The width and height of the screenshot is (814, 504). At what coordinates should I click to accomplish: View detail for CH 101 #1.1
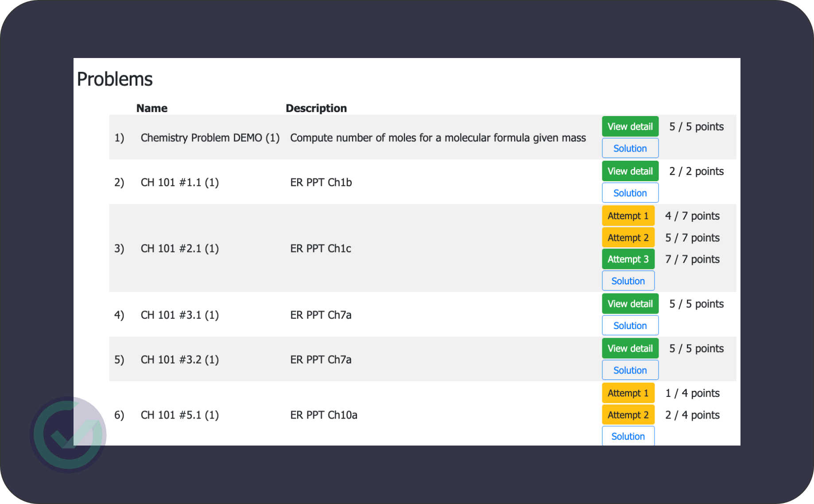click(x=630, y=171)
